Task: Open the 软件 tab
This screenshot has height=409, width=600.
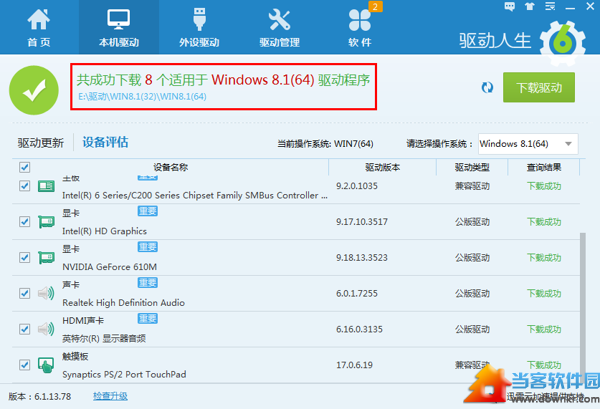Action: pyautogui.click(x=360, y=28)
